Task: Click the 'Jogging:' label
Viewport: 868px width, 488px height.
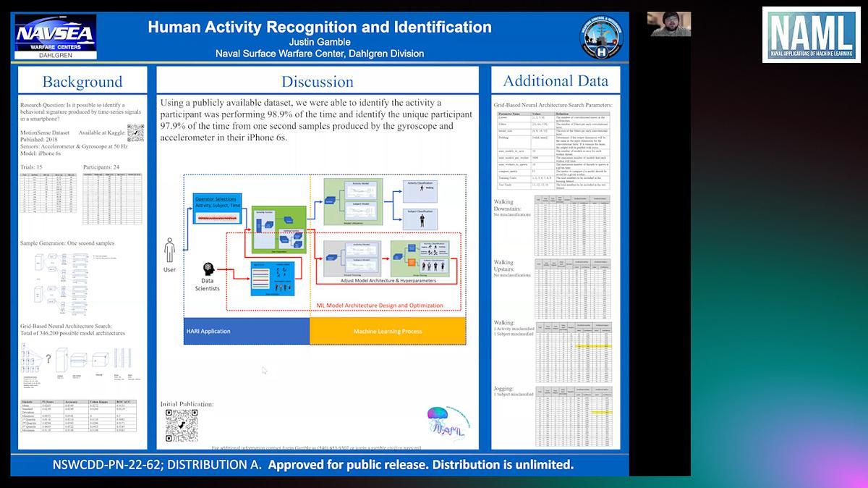Action: coord(504,389)
